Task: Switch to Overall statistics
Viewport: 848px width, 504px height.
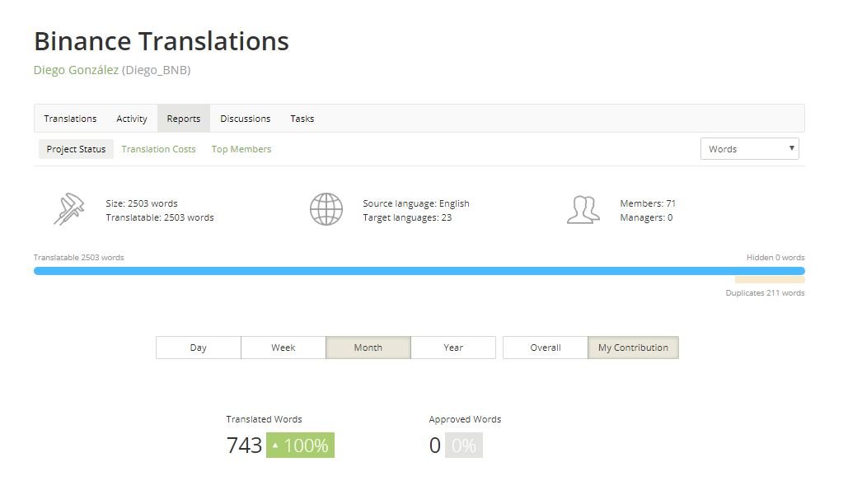Action: point(546,348)
